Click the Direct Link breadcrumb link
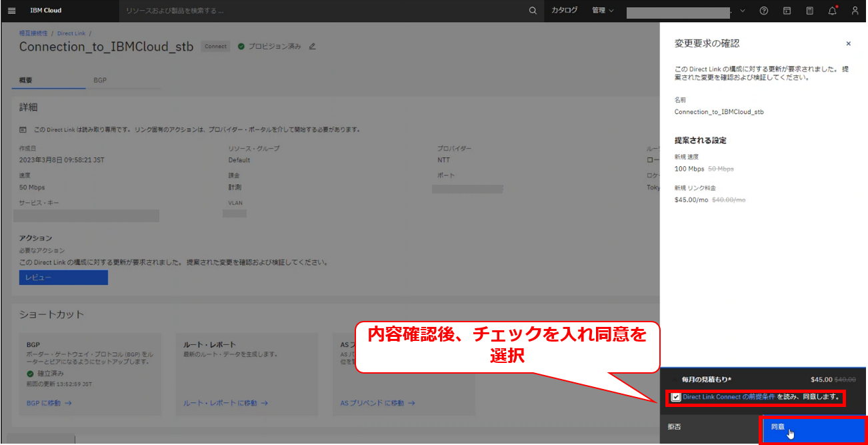Viewport: 868px width, 445px height. (x=71, y=33)
